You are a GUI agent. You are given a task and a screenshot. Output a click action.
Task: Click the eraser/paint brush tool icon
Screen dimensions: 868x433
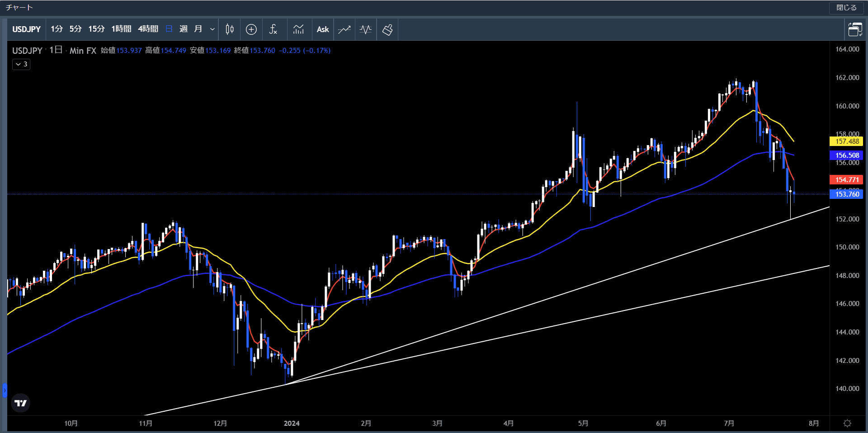[x=387, y=29]
